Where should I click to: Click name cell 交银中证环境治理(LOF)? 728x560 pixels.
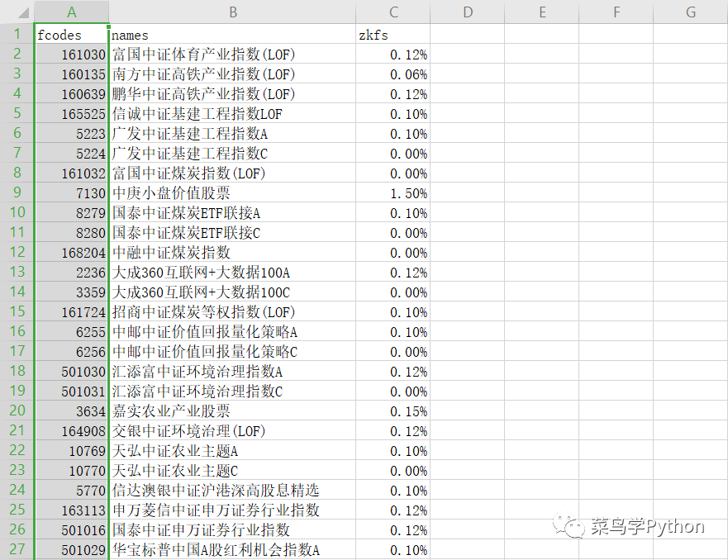click(232, 431)
